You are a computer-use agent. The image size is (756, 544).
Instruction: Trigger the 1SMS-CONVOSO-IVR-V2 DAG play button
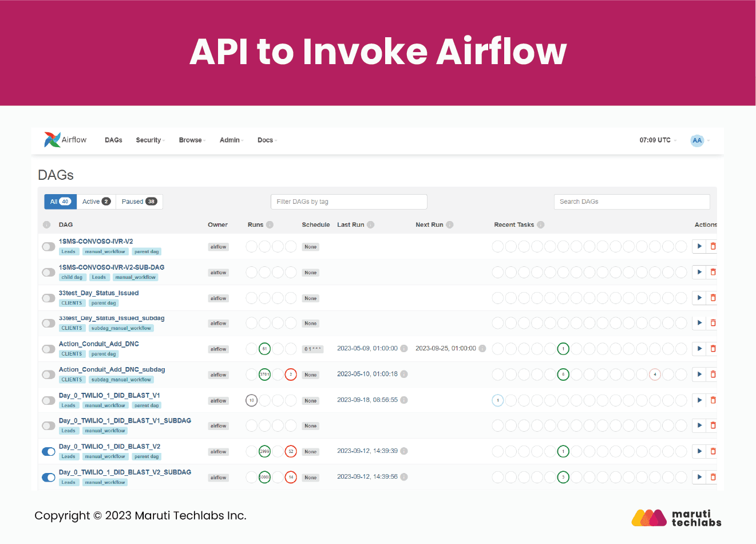coord(699,246)
